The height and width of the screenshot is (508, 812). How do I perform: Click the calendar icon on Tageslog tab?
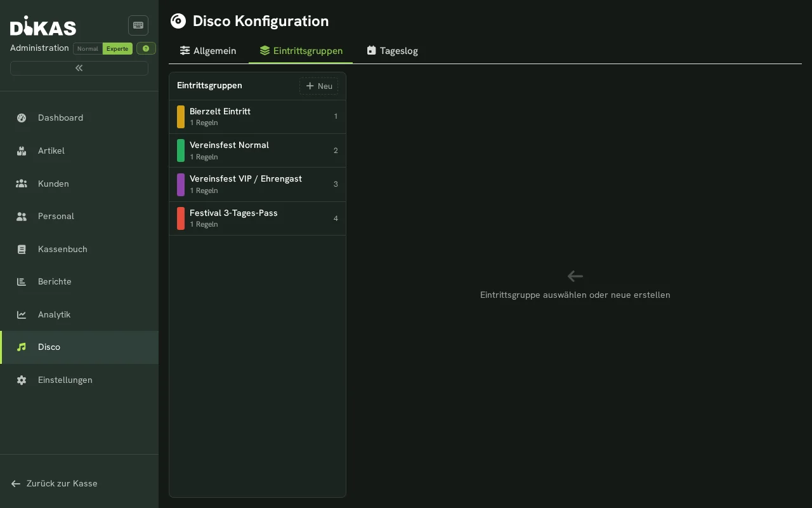pyautogui.click(x=372, y=50)
